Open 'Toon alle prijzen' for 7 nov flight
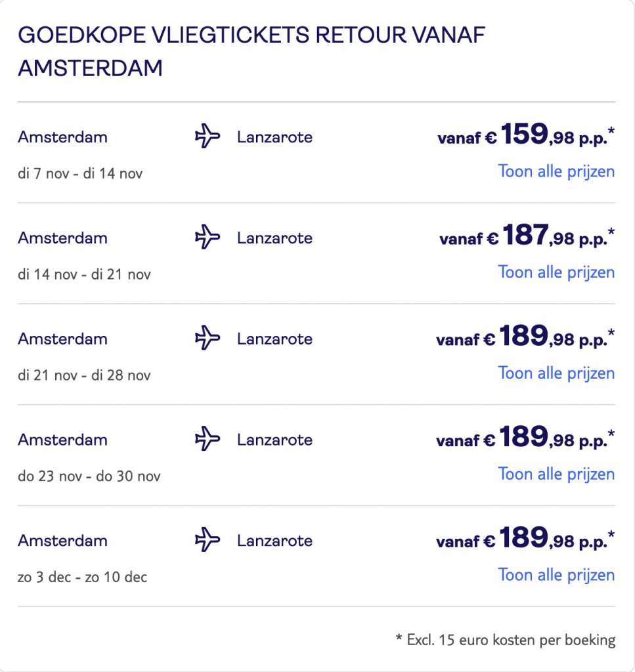The image size is (635, 672). point(556,172)
